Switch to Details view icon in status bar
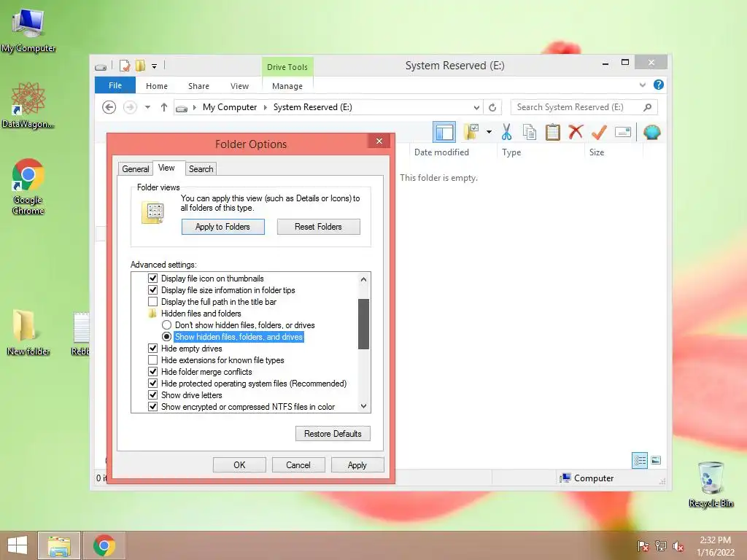 coord(639,460)
